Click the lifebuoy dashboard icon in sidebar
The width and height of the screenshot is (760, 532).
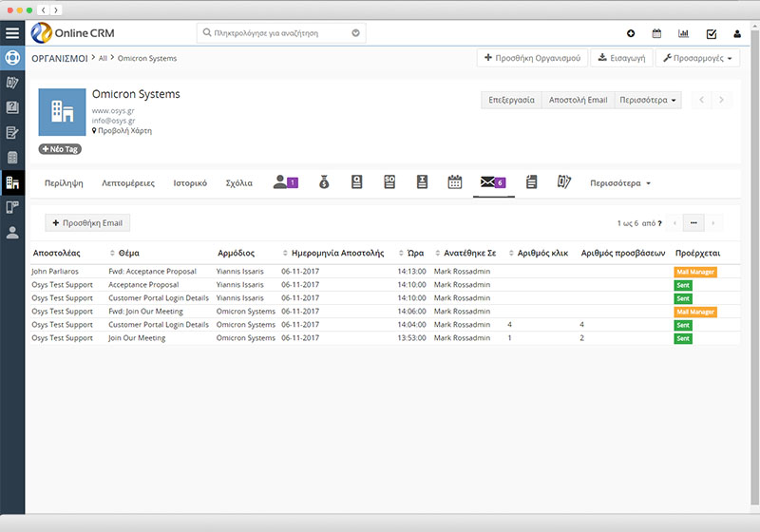[12, 58]
